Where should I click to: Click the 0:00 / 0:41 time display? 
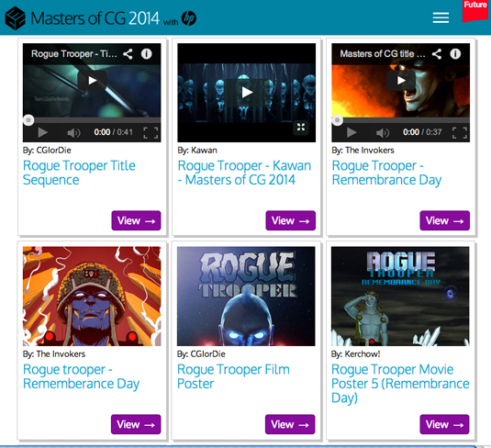point(114,132)
